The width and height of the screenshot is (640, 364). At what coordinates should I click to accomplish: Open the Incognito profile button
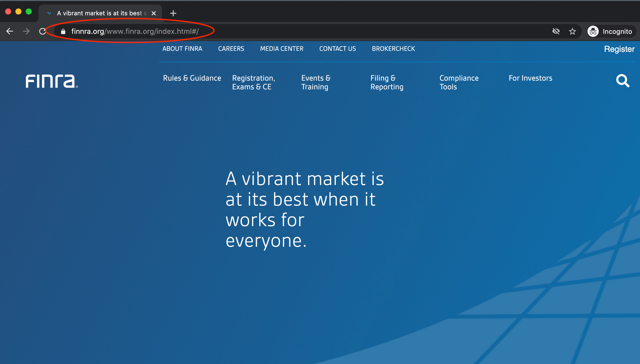pos(612,31)
